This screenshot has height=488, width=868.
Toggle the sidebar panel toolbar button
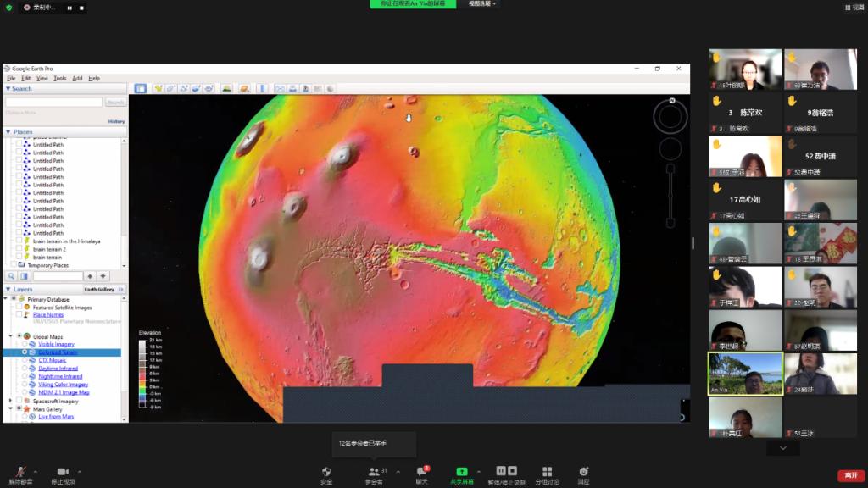tap(141, 88)
